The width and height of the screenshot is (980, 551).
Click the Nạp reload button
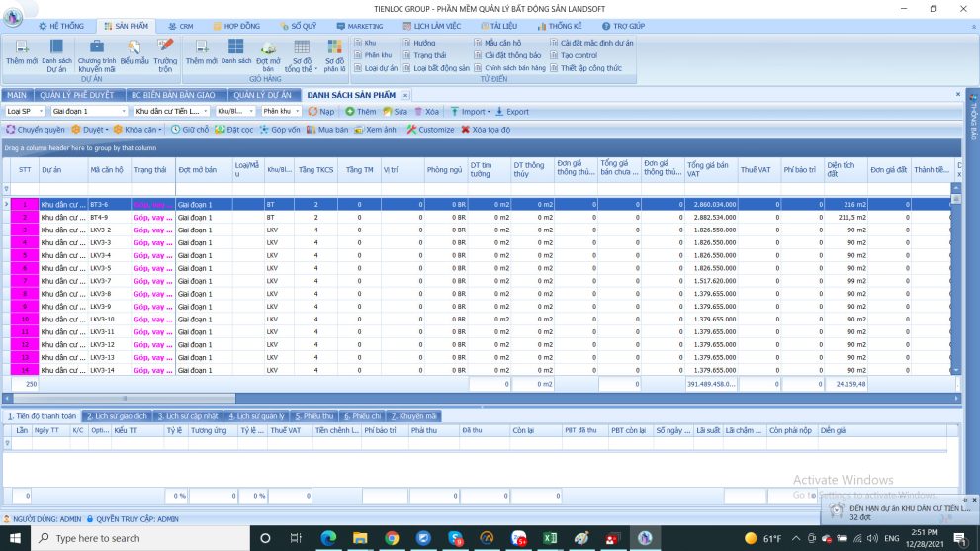tap(320, 112)
